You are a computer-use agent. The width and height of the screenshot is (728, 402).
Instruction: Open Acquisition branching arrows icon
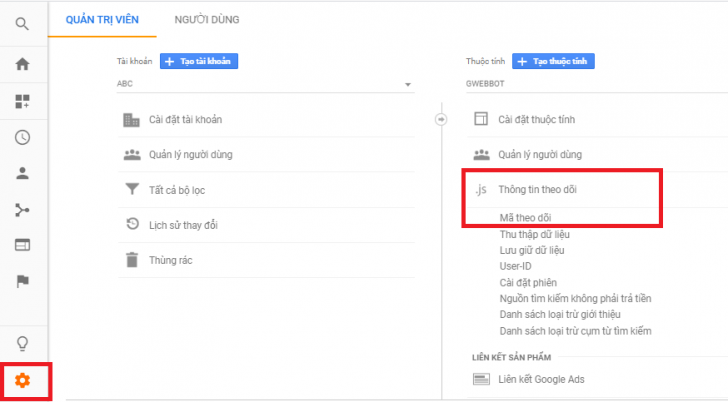click(22, 210)
